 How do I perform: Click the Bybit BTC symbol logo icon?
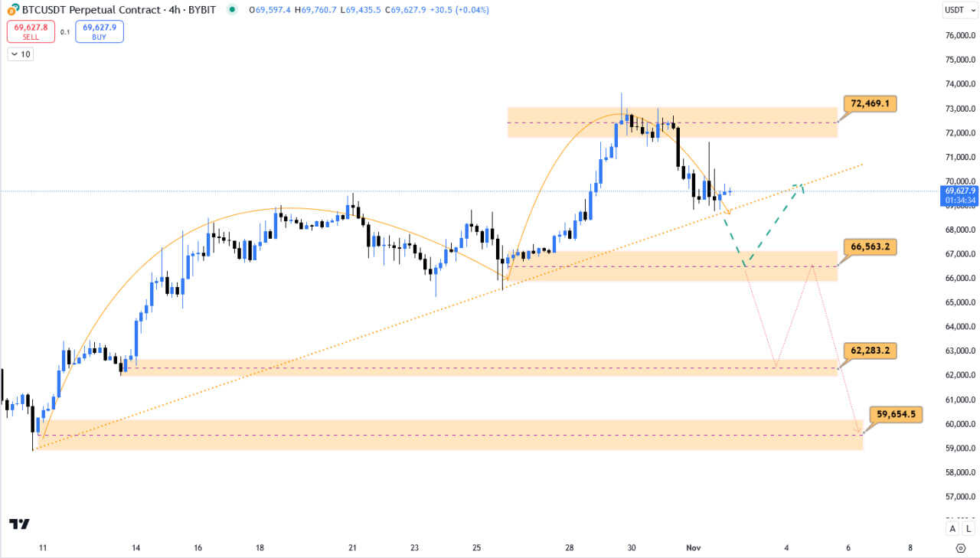point(13,10)
